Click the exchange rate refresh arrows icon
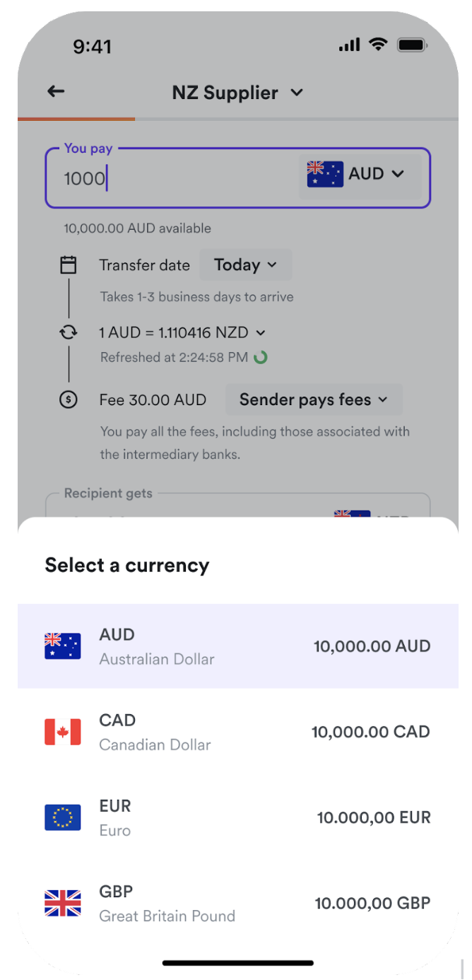The height and width of the screenshot is (980, 472). (x=69, y=332)
